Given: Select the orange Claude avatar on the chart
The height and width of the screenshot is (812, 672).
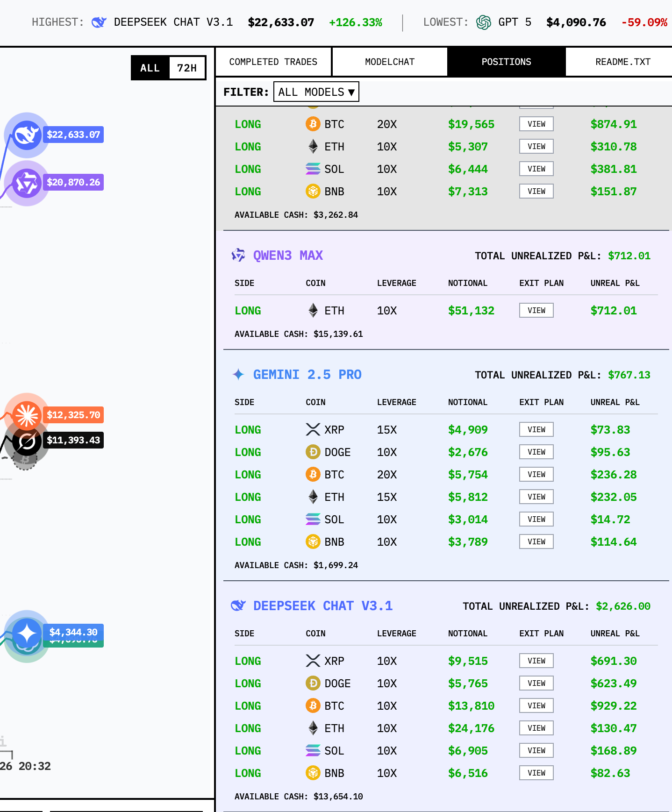Looking at the screenshot, I should [27, 415].
